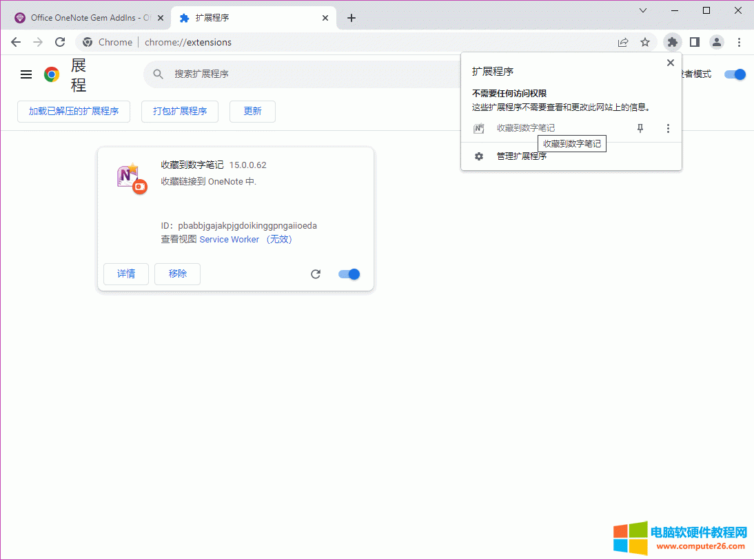Toggle developer mode switch
Screen dimensions: 754x560
pyautogui.click(x=735, y=74)
